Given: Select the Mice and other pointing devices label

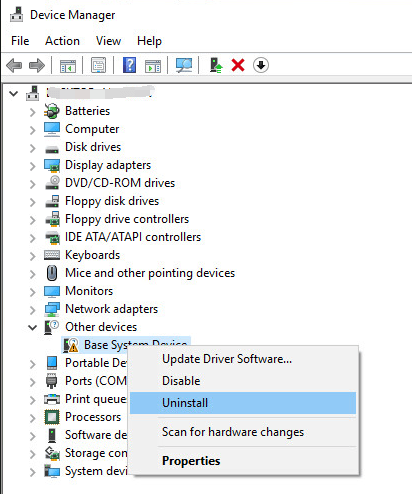Looking at the screenshot, I should pyautogui.click(x=150, y=273).
